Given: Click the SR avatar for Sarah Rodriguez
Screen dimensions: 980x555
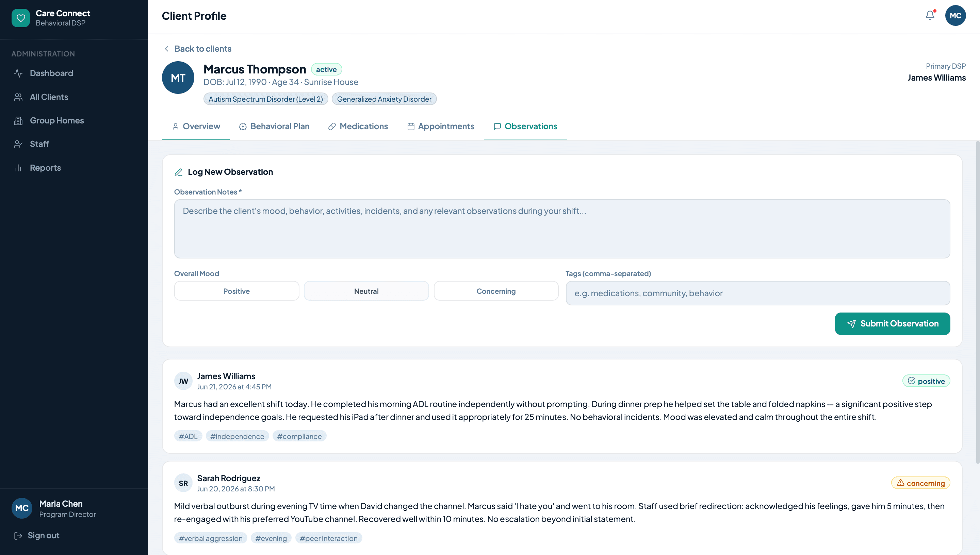Looking at the screenshot, I should tap(183, 483).
